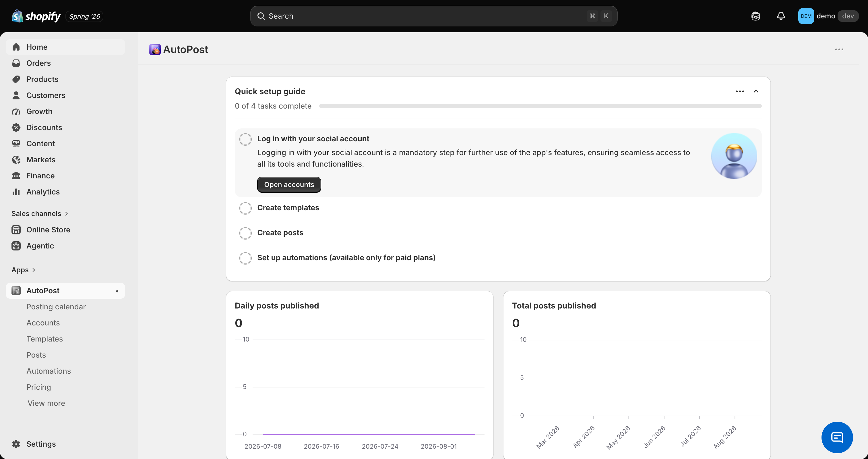Viewport: 868px width, 459px height.
Task: Click 'Aug 2026' on the Total posts chart axis
Action: pyautogui.click(x=725, y=437)
